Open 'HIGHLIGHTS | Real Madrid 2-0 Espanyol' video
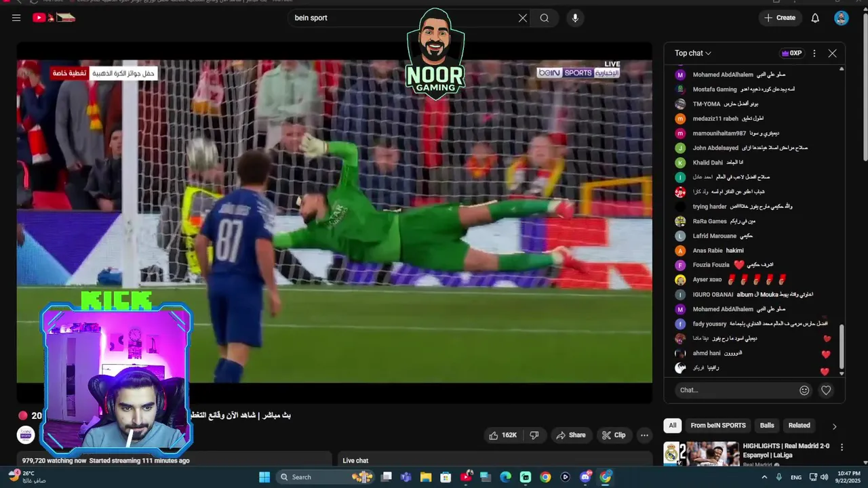The width and height of the screenshot is (868, 488). coord(786,450)
